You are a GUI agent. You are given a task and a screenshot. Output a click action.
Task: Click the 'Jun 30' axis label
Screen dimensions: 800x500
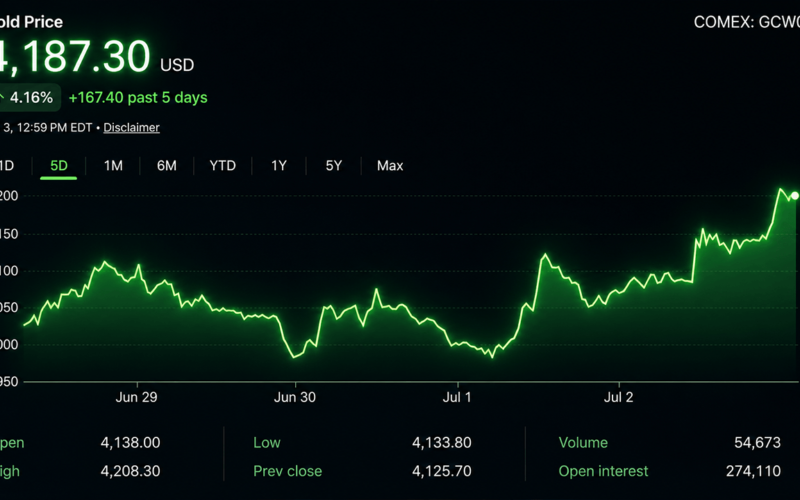(295, 397)
